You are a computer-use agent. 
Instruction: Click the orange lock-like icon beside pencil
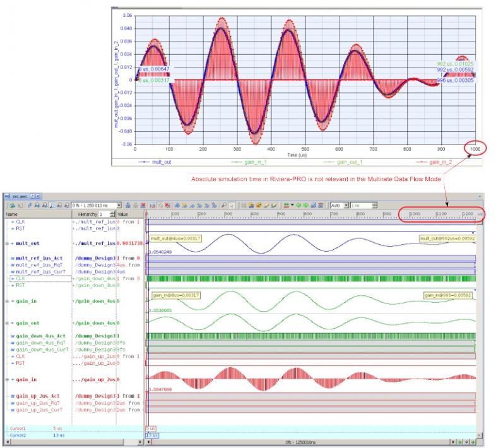coord(259,205)
